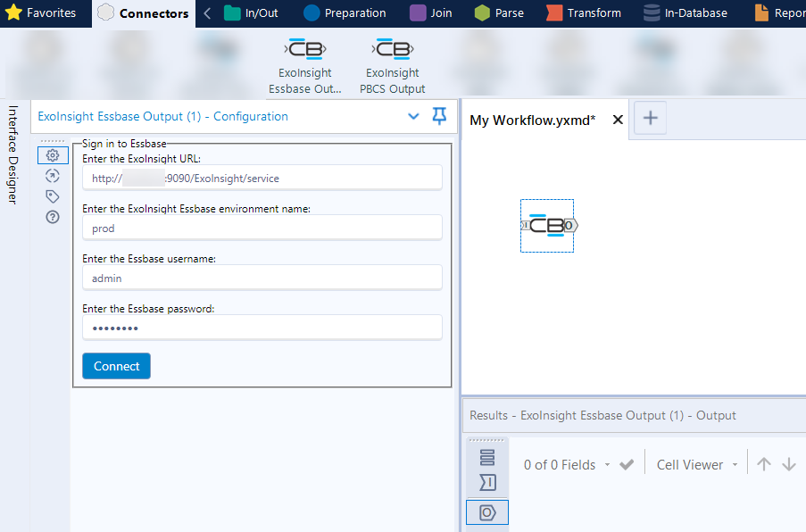The width and height of the screenshot is (806, 532).
Task: Open the configuration gear tab
Action: coord(53,155)
